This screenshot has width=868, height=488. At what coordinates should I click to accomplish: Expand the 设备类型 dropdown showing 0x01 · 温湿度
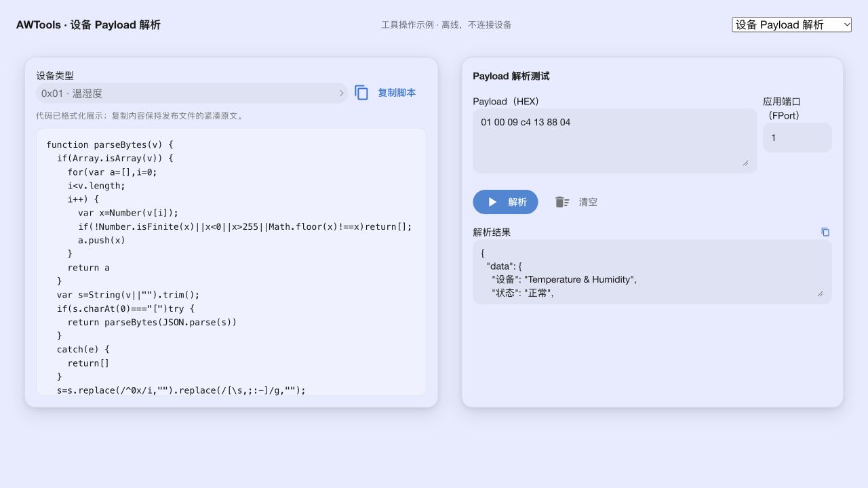pyautogui.click(x=192, y=94)
